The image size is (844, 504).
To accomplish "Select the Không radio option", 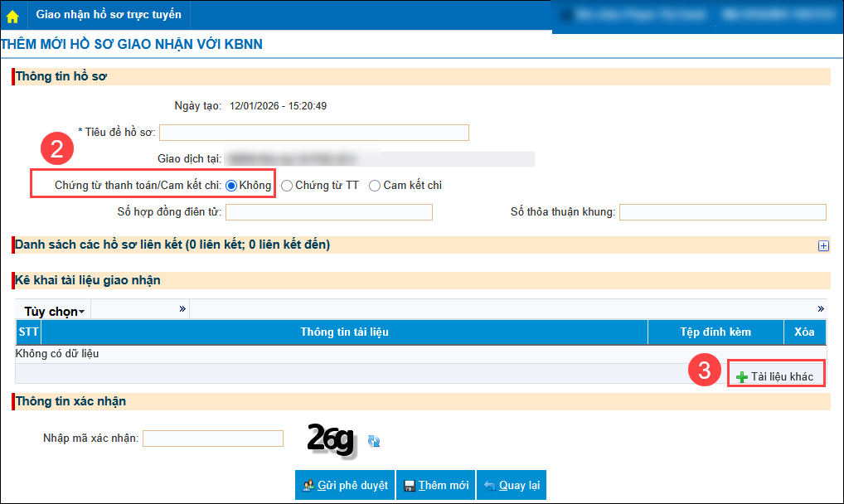I will (231, 186).
